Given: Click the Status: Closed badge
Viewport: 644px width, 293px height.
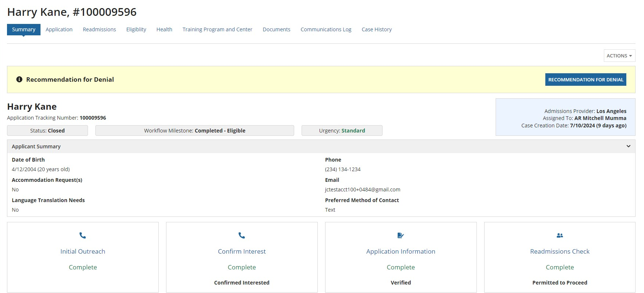Looking at the screenshot, I should [47, 131].
